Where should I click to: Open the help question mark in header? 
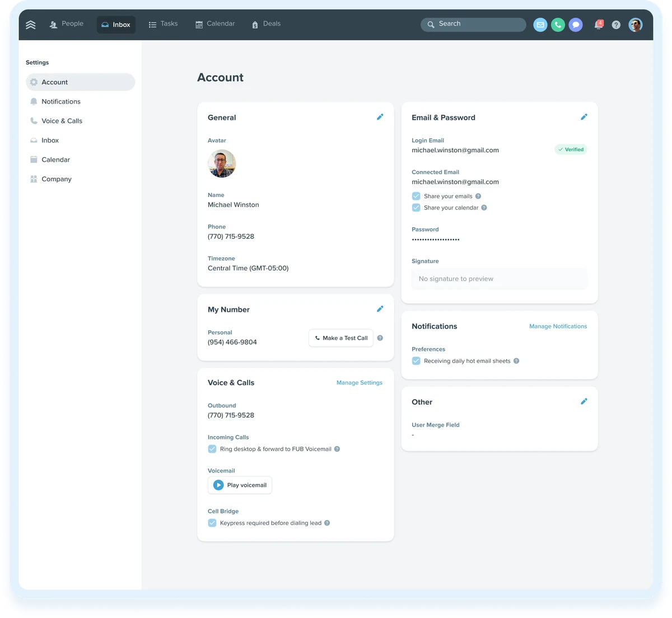coord(616,25)
